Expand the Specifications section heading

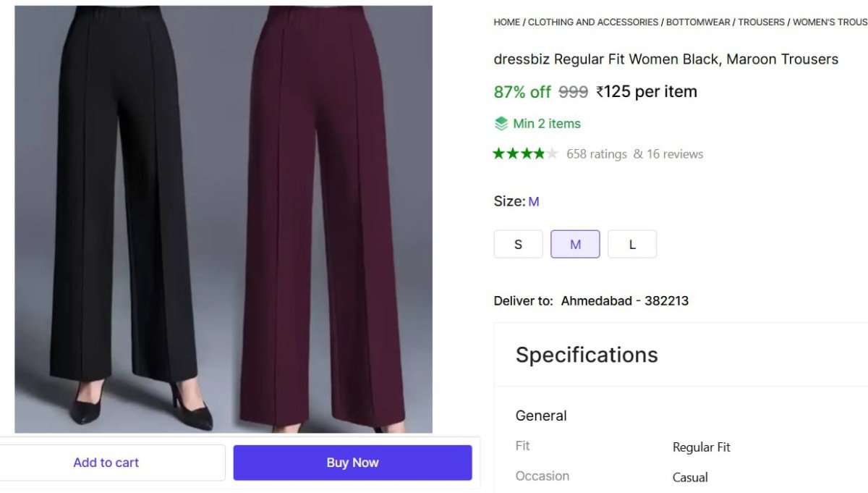click(x=587, y=355)
